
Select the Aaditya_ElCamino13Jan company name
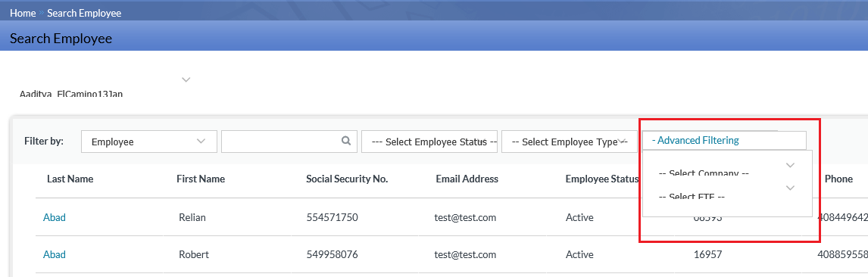71,93
